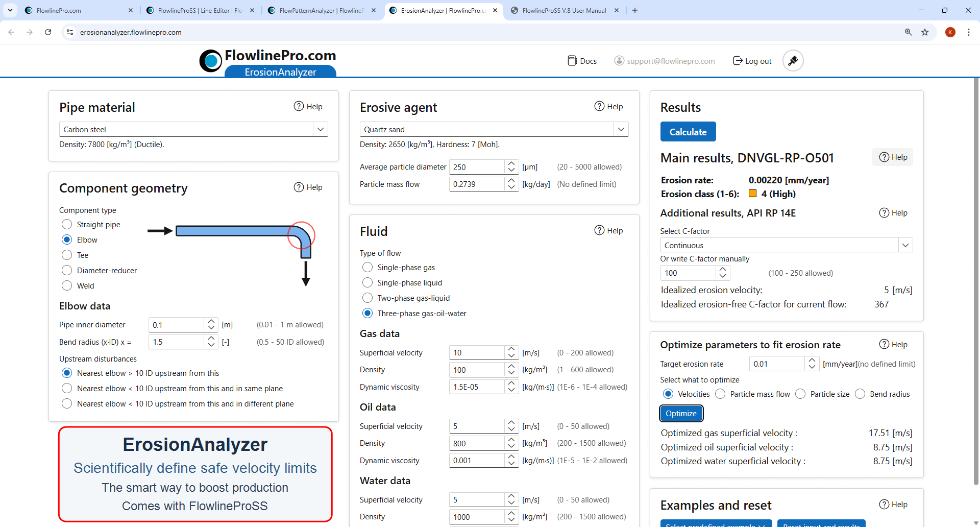Screen dimensions: 980x527
Task: Open the FlowlineProSS V.8 User Manual tab
Action: click(x=563, y=10)
